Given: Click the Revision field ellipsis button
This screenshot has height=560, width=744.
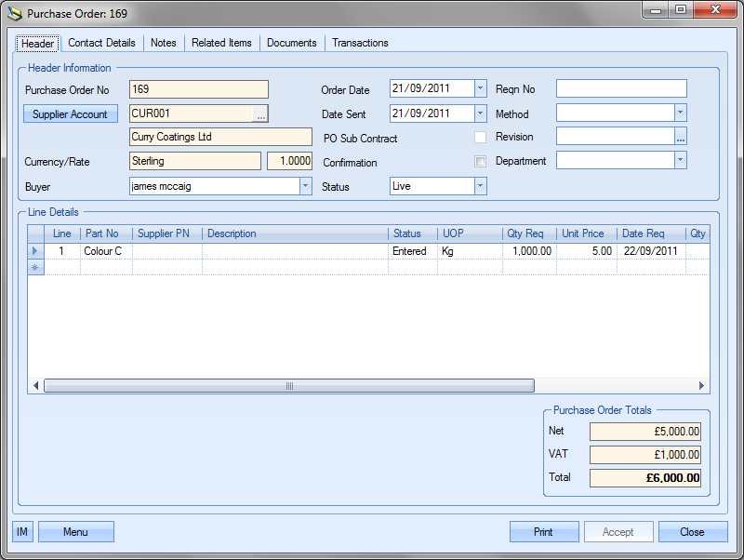Looking at the screenshot, I should (x=680, y=137).
